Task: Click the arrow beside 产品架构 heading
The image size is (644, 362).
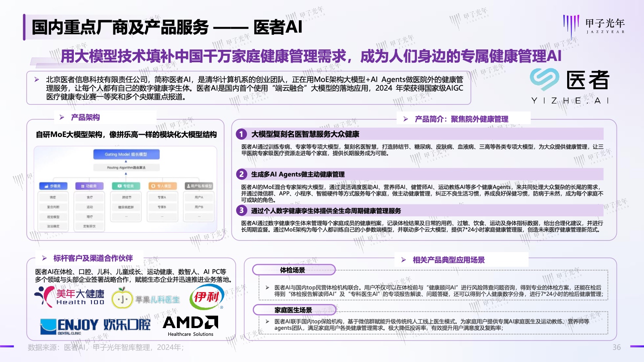Action: (62, 117)
